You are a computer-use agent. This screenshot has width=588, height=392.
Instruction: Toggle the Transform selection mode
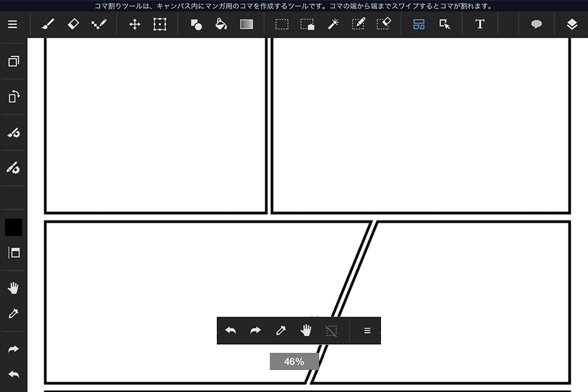(x=160, y=24)
